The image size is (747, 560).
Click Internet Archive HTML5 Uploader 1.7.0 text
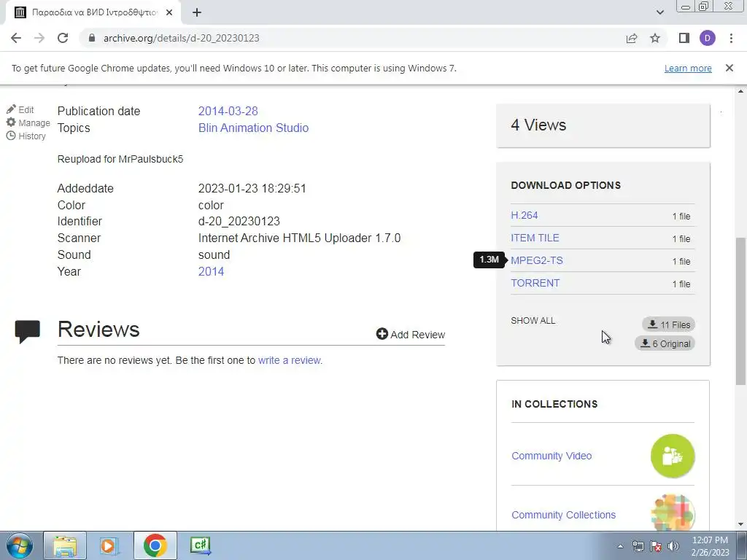[x=299, y=238]
